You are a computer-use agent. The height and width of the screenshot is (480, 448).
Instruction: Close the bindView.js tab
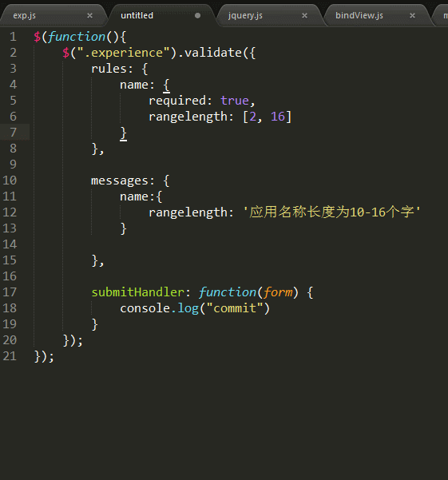click(x=413, y=16)
